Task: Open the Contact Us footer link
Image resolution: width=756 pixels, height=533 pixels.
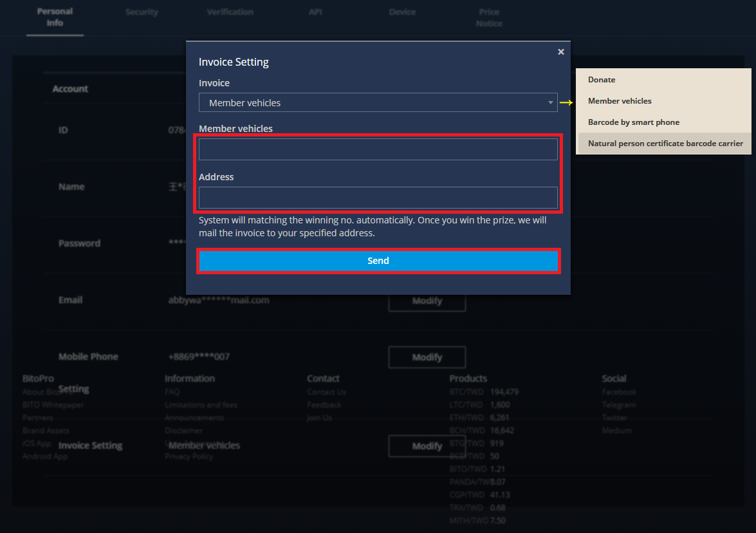Action: pyautogui.click(x=326, y=392)
